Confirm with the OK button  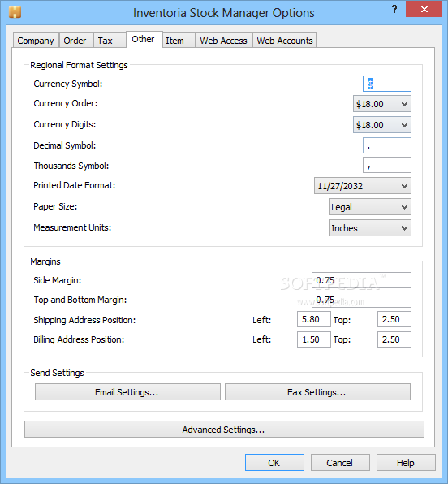(x=274, y=462)
